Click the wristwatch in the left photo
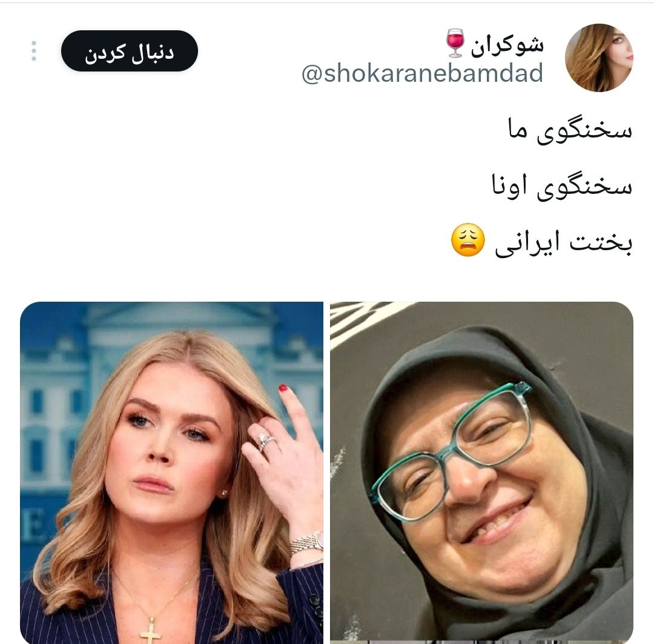Screen dimensions: 654x644 (x=307, y=543)
